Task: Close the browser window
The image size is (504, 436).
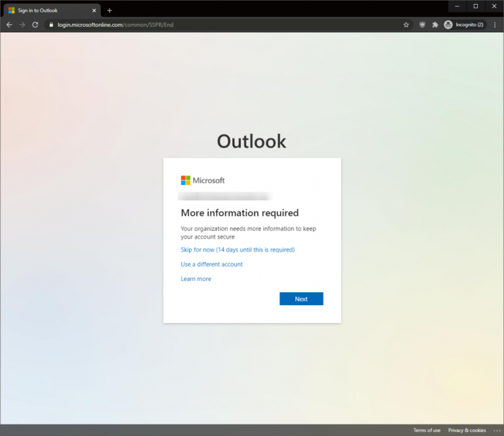Action: pyautogui.click(x=494, y=6)
